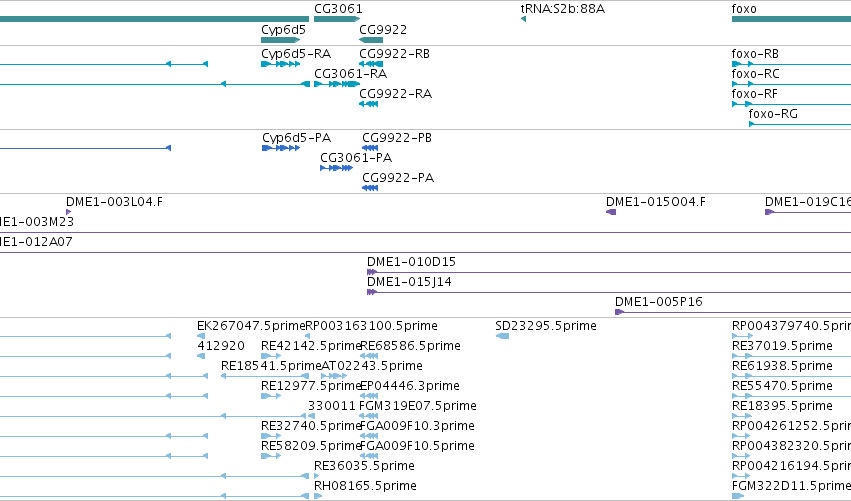This screenshot has height=501, width=851.
Task: Click the CG9922-RA exon glyphs
Action: [369, 104]
